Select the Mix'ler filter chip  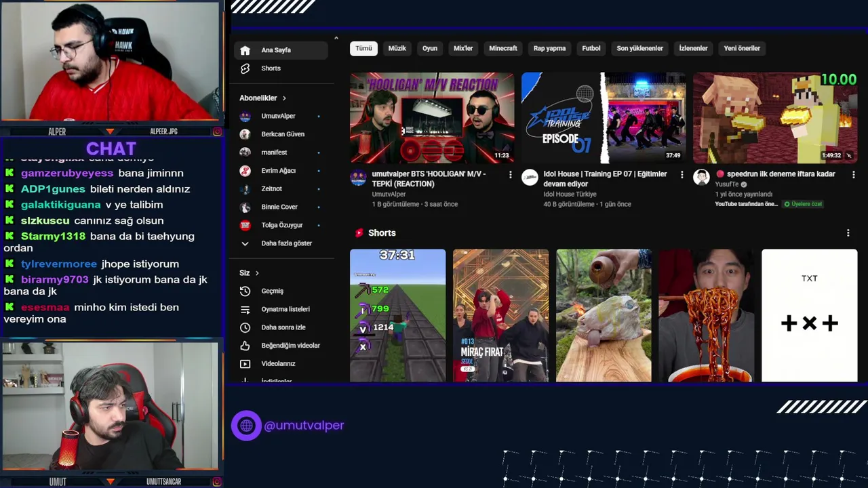[x=463, y=48]
